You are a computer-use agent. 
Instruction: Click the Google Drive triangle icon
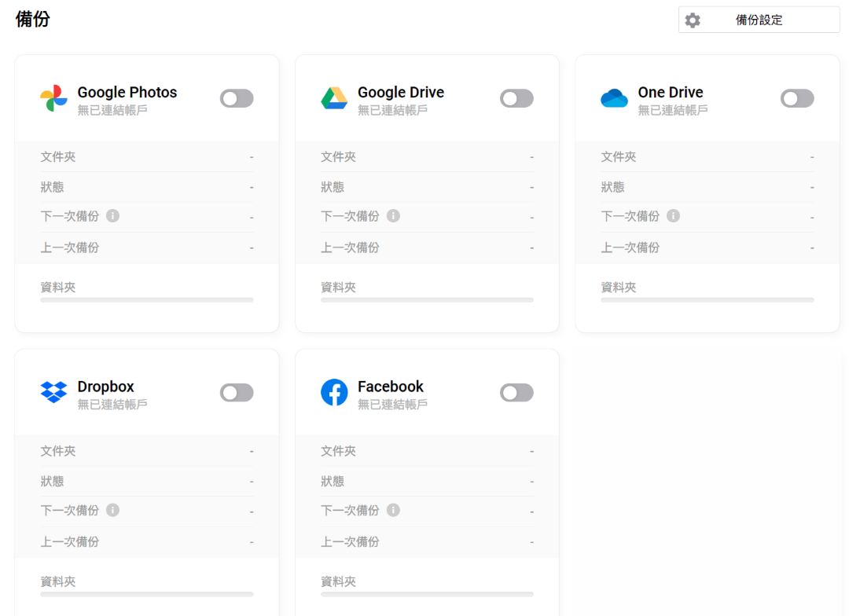tap(334, 98)
